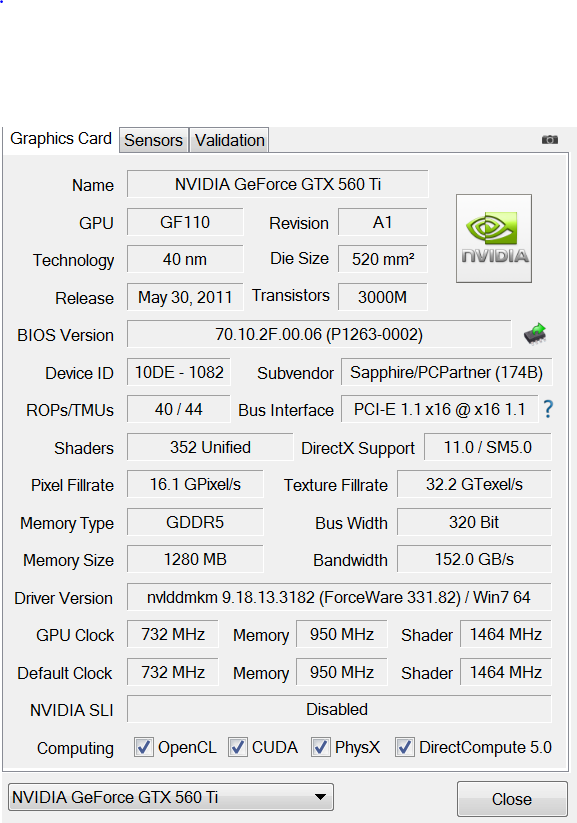Click the Transistors field 3000M
Image resolution: width=577 pixels, height=823 pixels.
(x=383, y=297)
